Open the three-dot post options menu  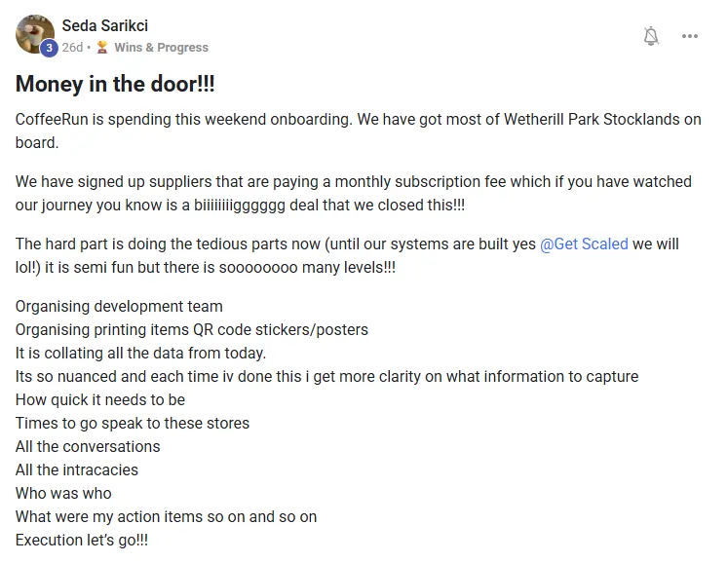coord(690,36)
